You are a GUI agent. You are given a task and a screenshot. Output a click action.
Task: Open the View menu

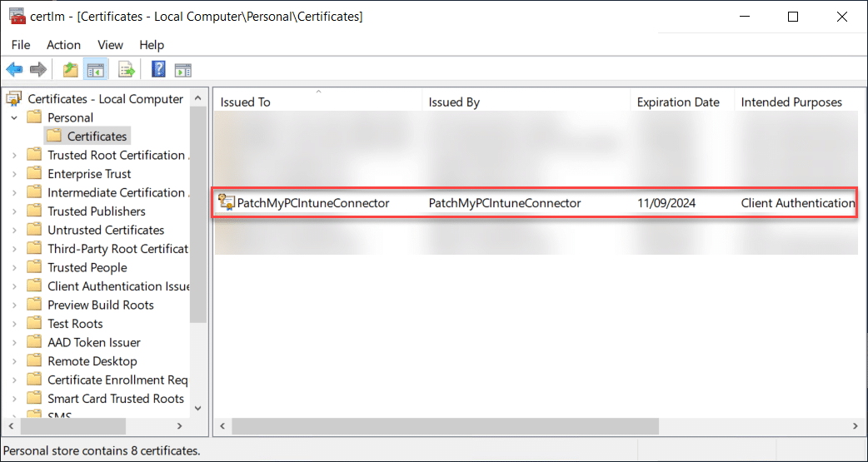(110, 45)
